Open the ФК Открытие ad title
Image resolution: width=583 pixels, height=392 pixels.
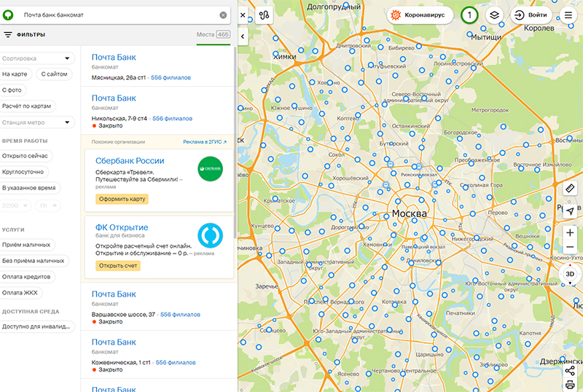(x=122, y=227)
